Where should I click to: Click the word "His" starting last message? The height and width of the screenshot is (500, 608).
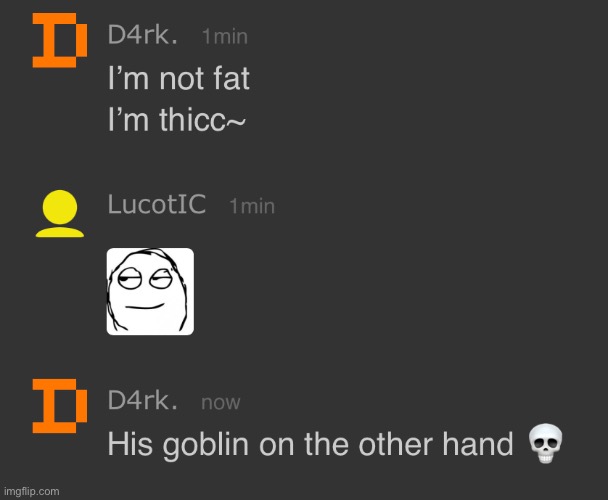pos(130,444)
